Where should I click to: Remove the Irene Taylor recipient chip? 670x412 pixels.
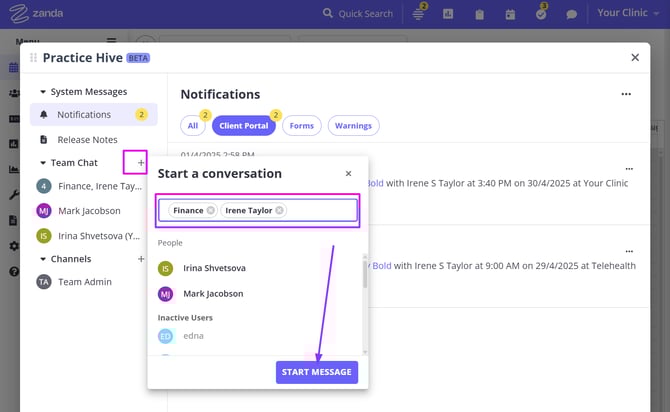(x=280, y=211)
